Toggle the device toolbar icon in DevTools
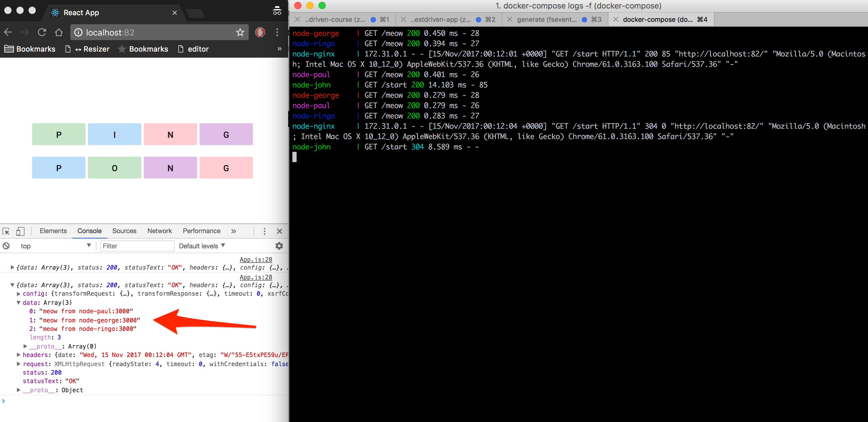This screenshot has width=868, height=422. click(20, 231)
